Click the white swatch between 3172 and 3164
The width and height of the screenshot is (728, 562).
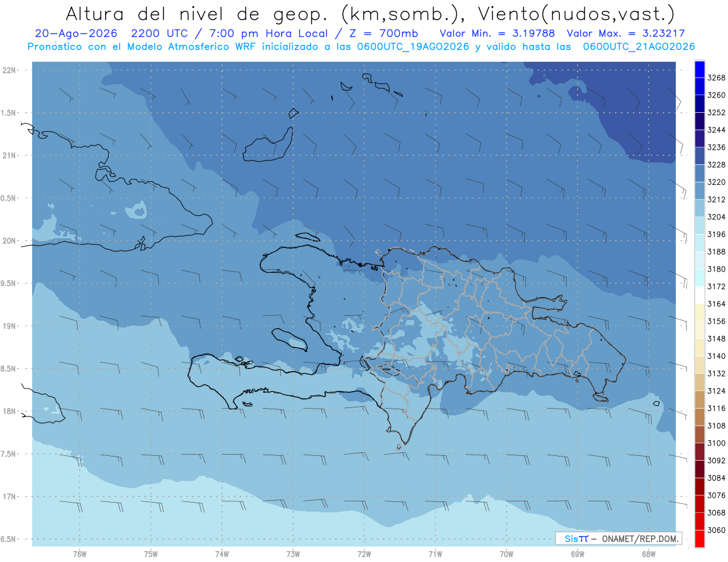pyautogui.click(x=699, y=295)
